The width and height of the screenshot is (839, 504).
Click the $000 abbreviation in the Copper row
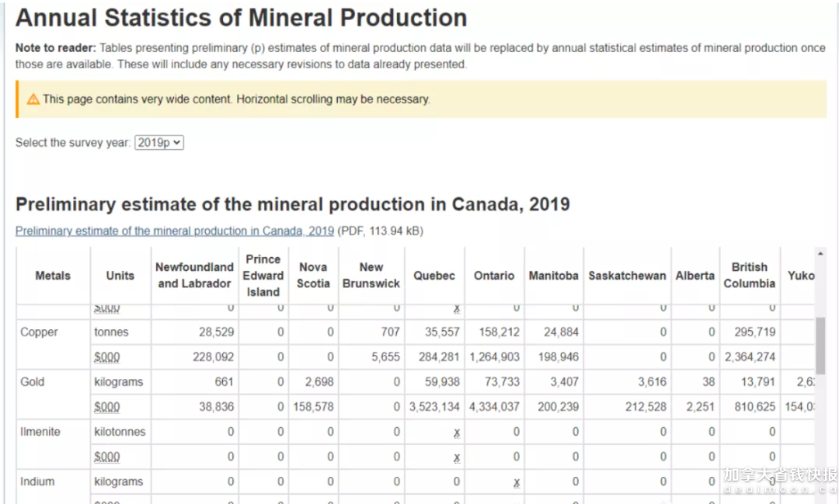coord(107,357)
